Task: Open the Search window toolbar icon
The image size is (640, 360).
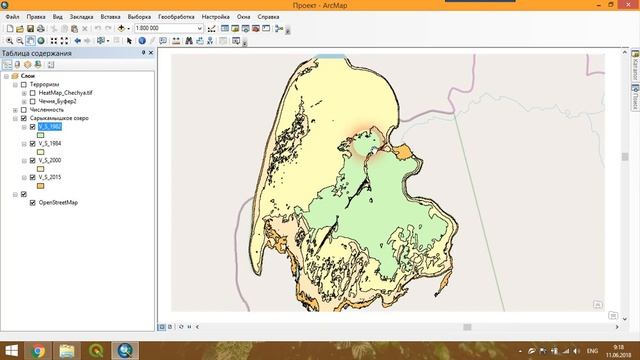Action: pyautogui.click(x=245, y=29)
